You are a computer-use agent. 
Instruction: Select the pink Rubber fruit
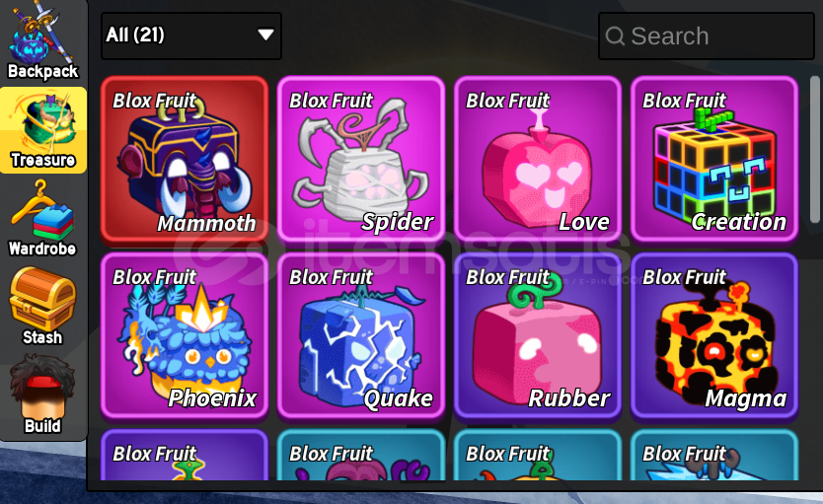click(538, 335)
